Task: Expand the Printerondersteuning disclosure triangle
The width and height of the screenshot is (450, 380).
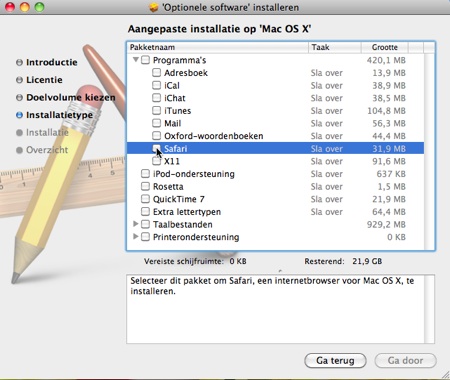Action: (135, 237)
